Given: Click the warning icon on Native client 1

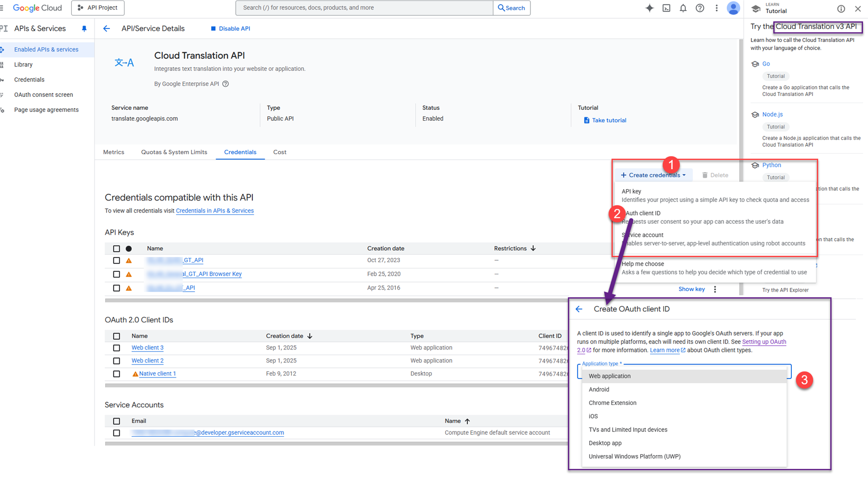Looking at the screenshot, I should point(135,374).
